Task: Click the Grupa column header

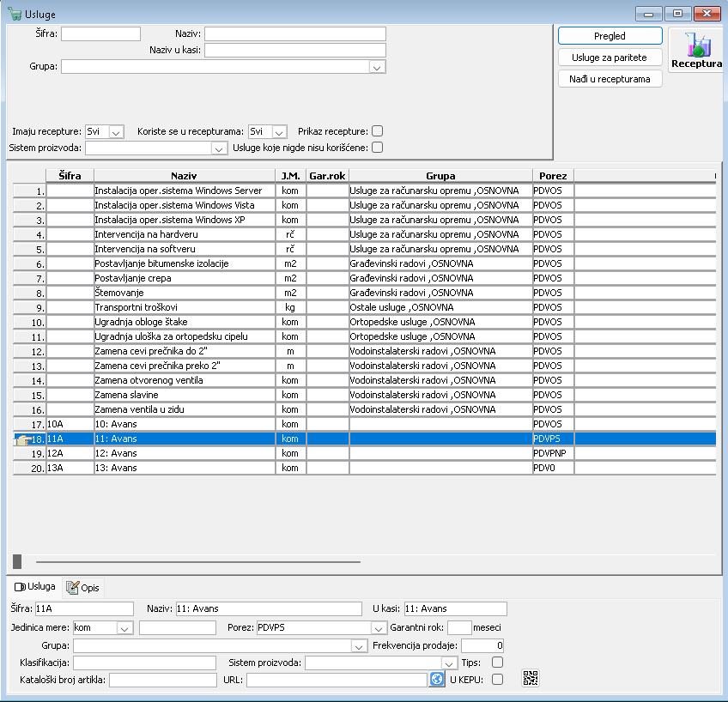Action: click(x=440, y=176)
